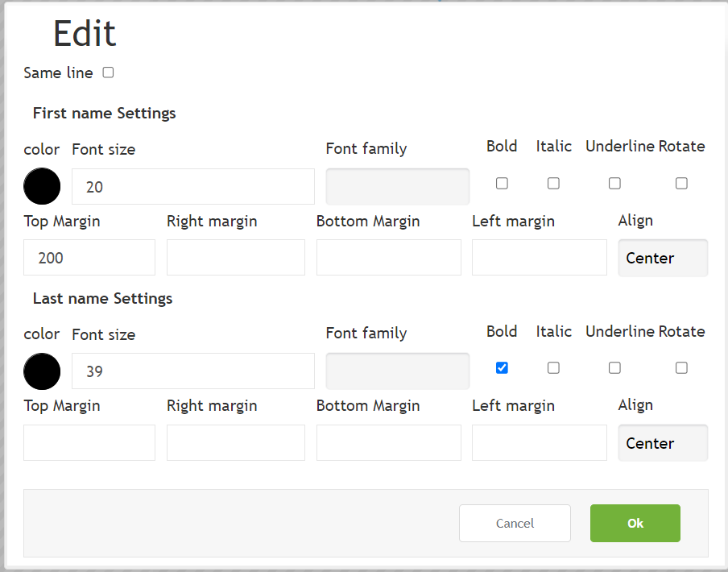The height and width of the screenshot is (572, 728).
Task: Click First name Top Margin field
Action: 89,258
